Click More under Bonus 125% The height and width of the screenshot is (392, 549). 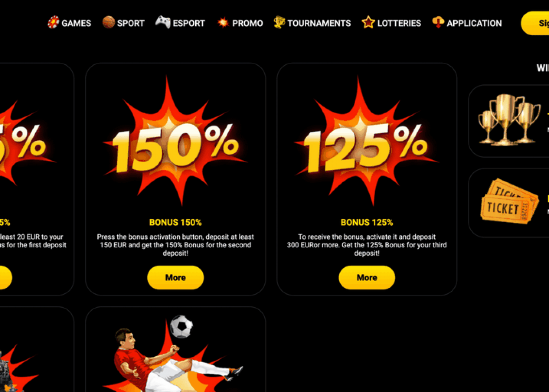(x=367, y=278)
